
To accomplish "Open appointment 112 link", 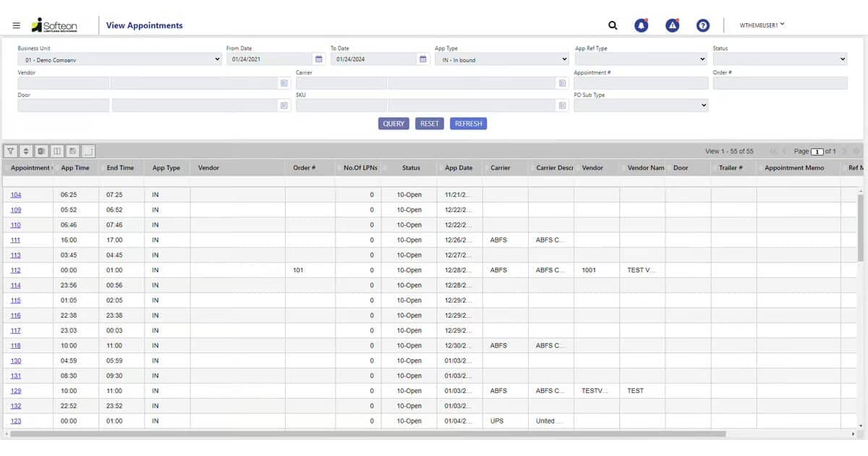I will [x=16, y=271].
